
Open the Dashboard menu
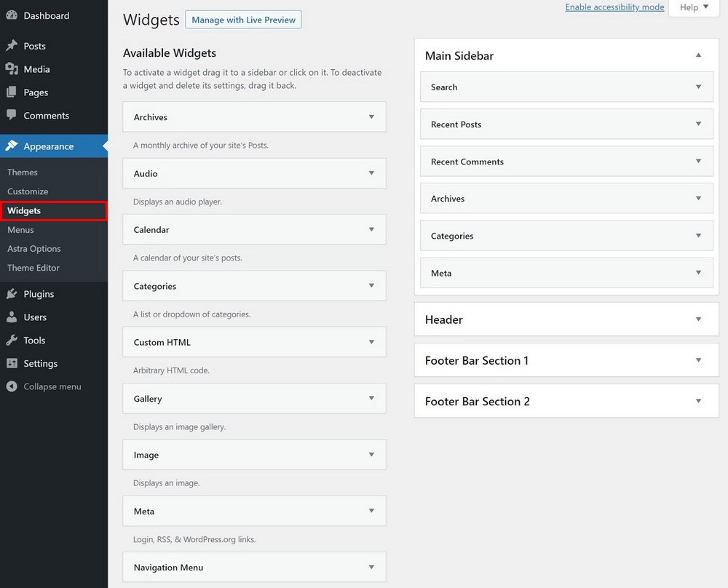point(47,16)
